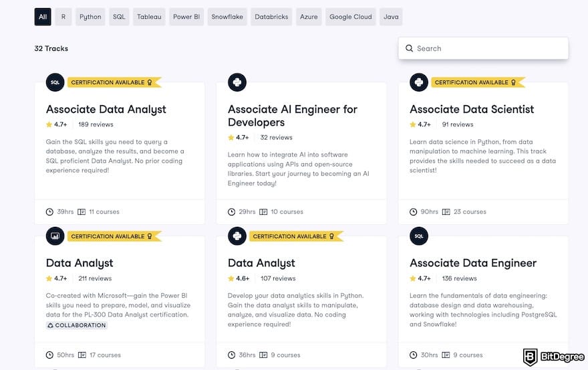Click SQL icon on Associate Data Analyst card
This screenshot has width=588, height=370.
(55, 82)
